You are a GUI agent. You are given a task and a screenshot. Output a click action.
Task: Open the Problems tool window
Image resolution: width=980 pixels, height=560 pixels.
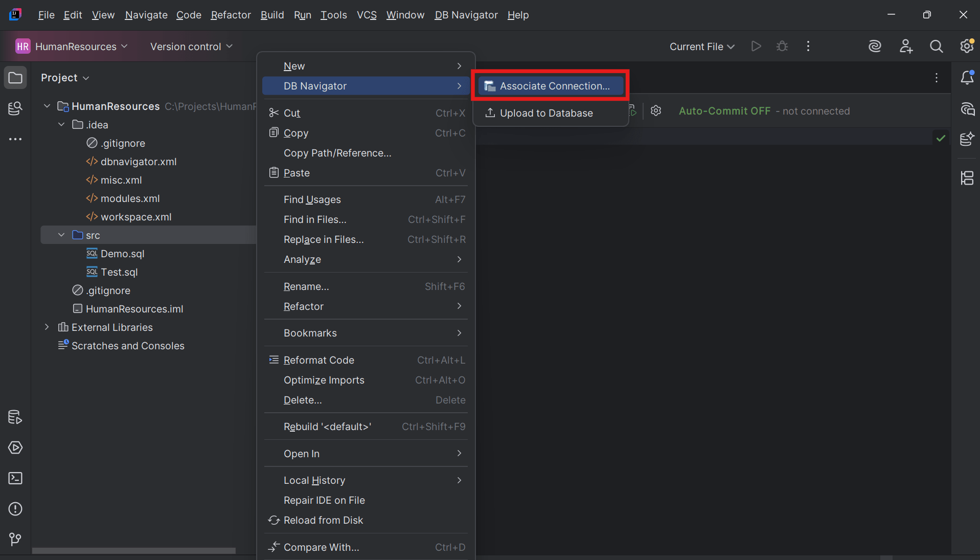15,509
